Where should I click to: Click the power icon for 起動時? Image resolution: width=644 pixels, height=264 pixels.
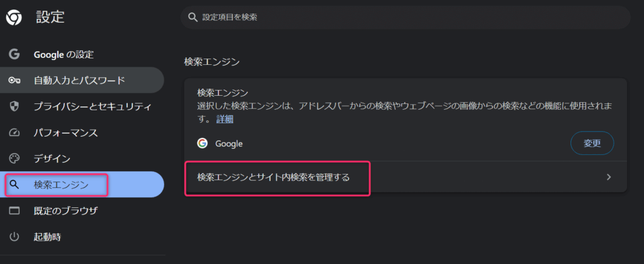coord(14,237)
